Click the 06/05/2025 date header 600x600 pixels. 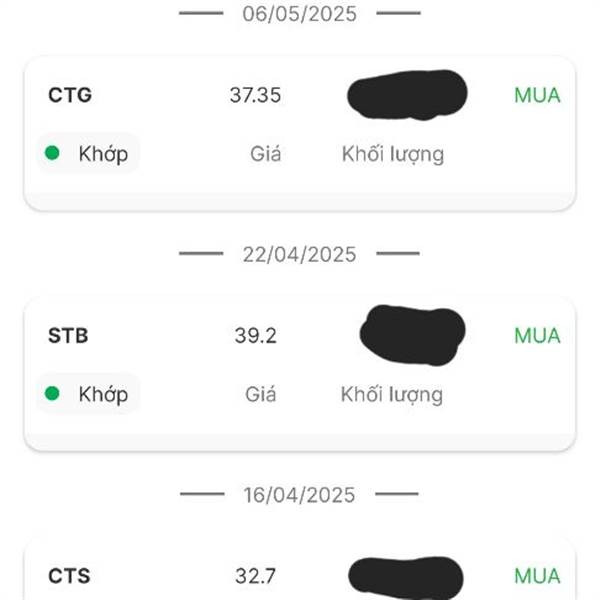tap(300, 14)
